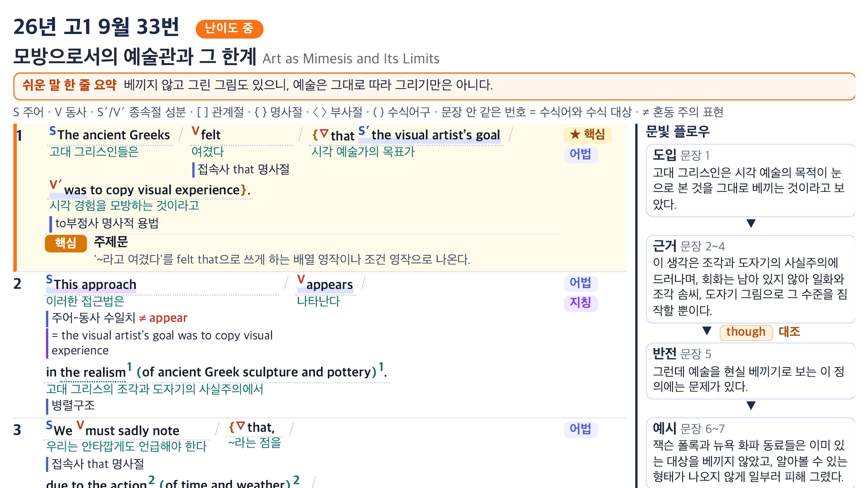Click the phrase 'was to copy visual experience'
The height and width of the screenshot is (488, 868).
click(152, 190)
